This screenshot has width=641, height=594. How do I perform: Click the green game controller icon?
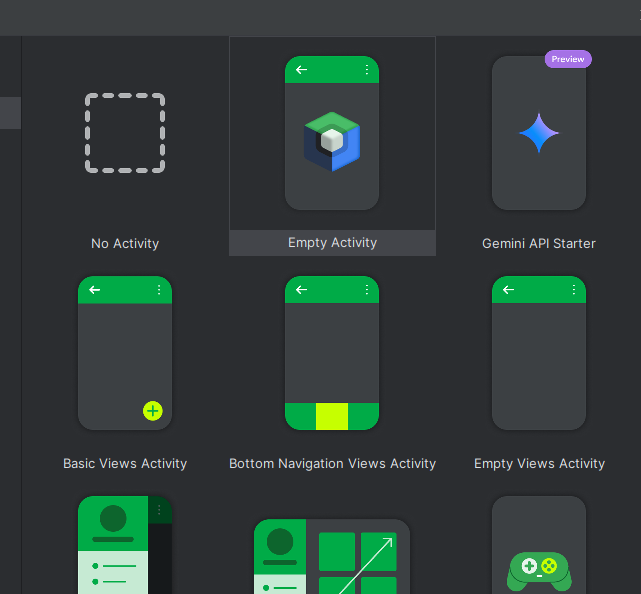point(539,571)
